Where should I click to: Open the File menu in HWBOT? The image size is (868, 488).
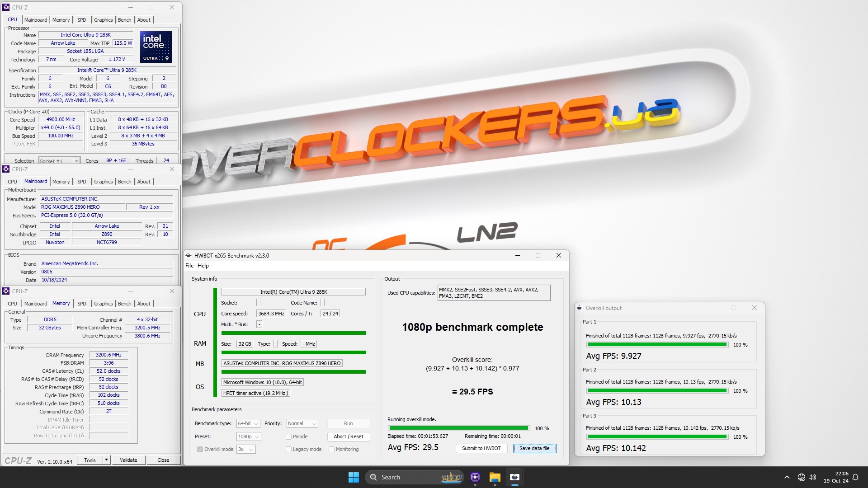(189, 266)
